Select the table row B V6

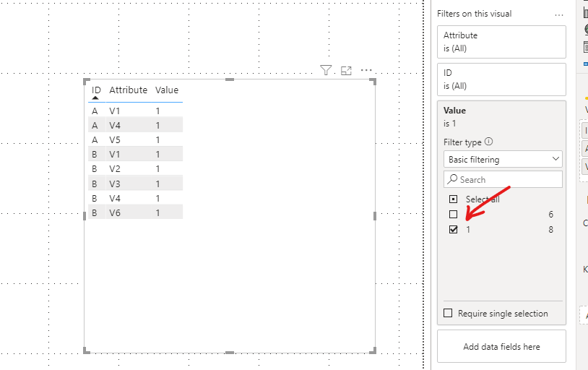point(135,212)
